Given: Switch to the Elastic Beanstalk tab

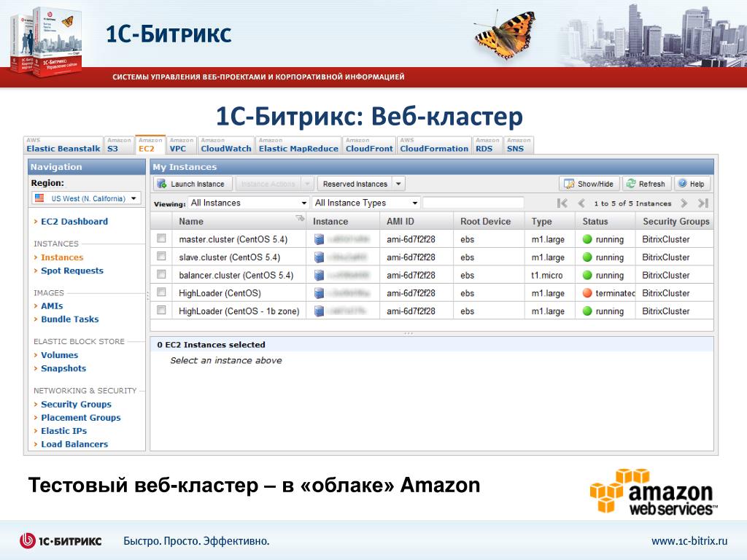Looking at the screenshot, I should coord(63,145).
